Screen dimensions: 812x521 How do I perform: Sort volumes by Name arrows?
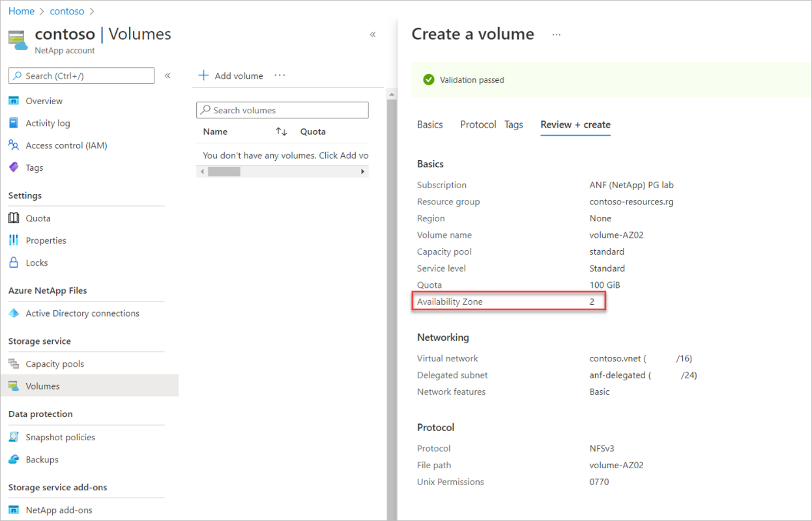click(282, 132)
